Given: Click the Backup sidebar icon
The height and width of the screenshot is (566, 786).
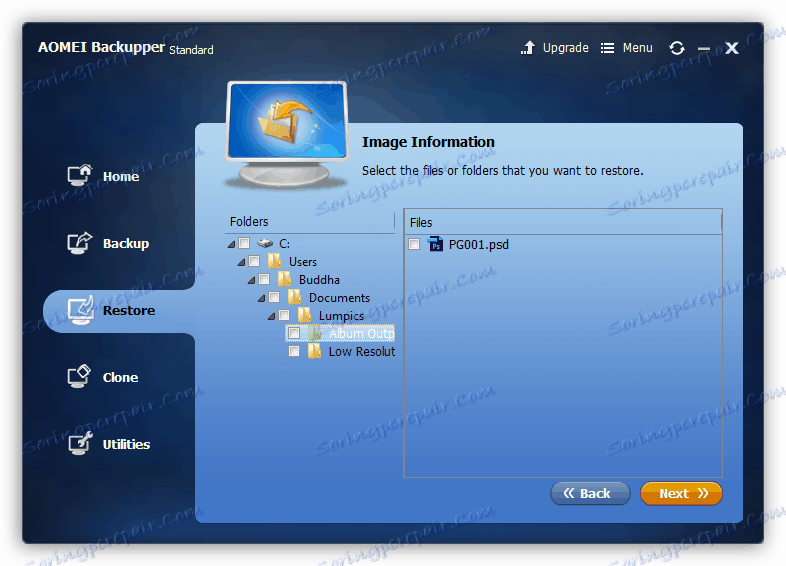Looking at the screenshot, I should point(80,243).
